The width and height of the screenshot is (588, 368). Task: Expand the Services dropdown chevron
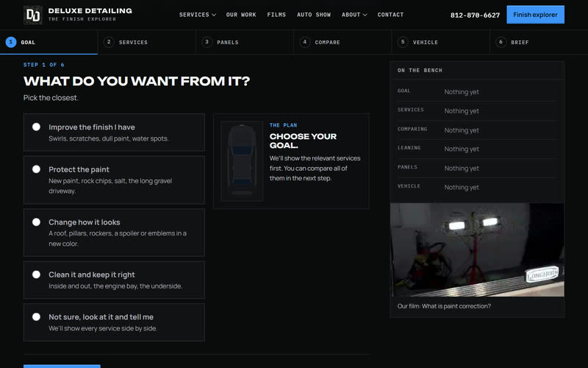click(214, 15)
